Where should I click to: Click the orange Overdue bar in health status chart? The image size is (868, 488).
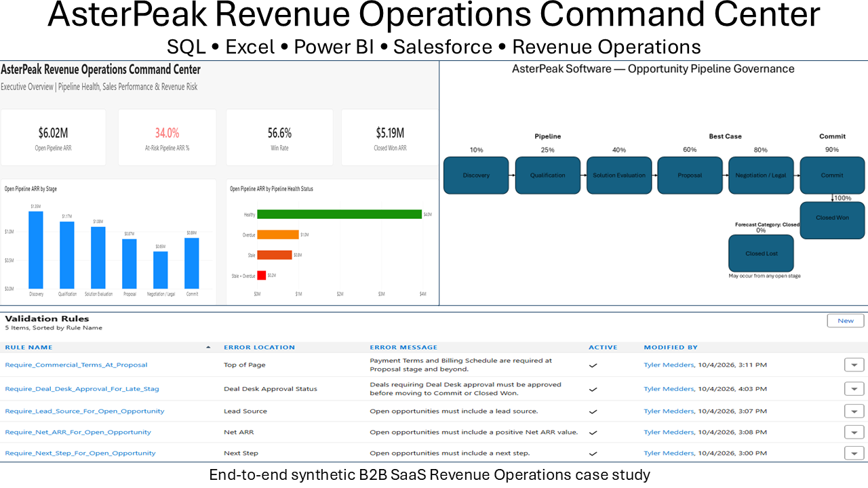(x=277, y=235)
